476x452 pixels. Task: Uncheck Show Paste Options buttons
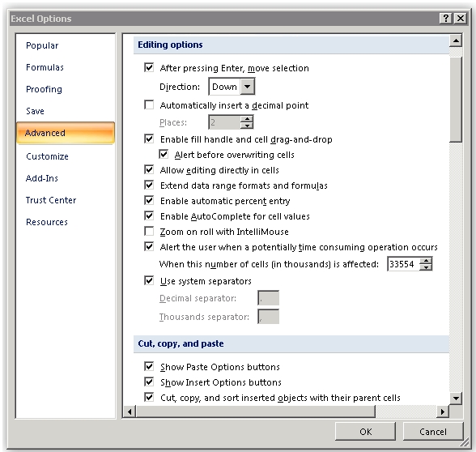coord(149,367)
